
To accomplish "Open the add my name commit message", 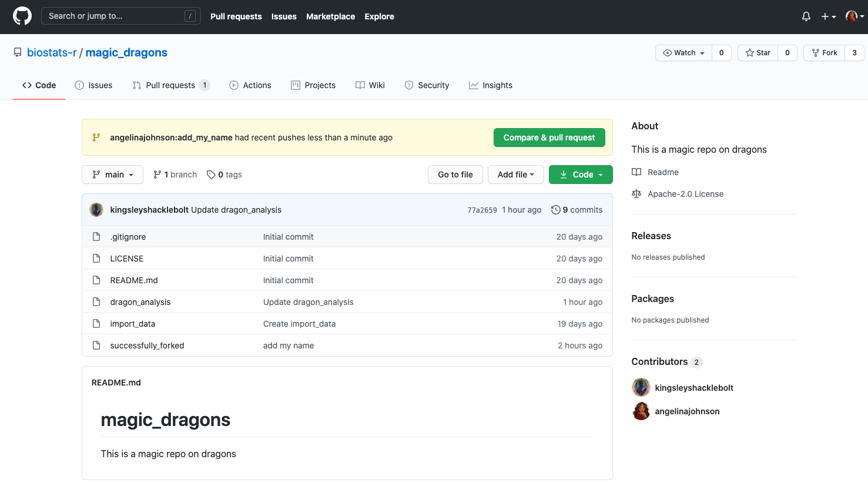I will (289, 346).
